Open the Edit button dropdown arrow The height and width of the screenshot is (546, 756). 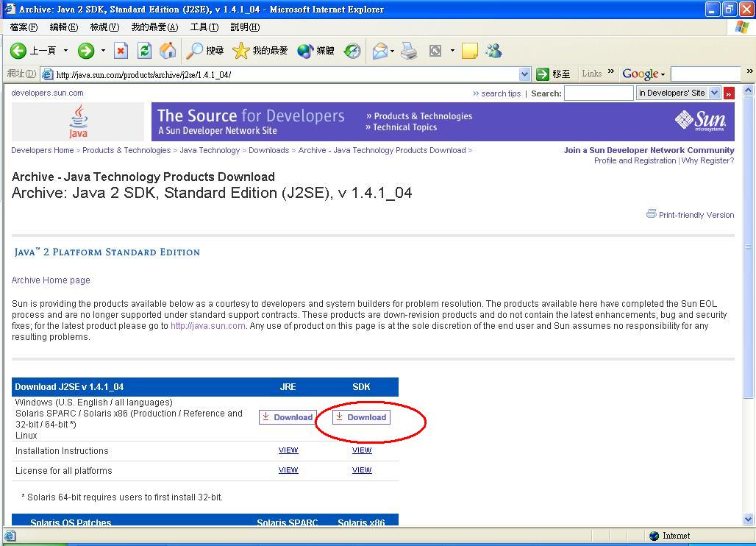tap(452, 51)
